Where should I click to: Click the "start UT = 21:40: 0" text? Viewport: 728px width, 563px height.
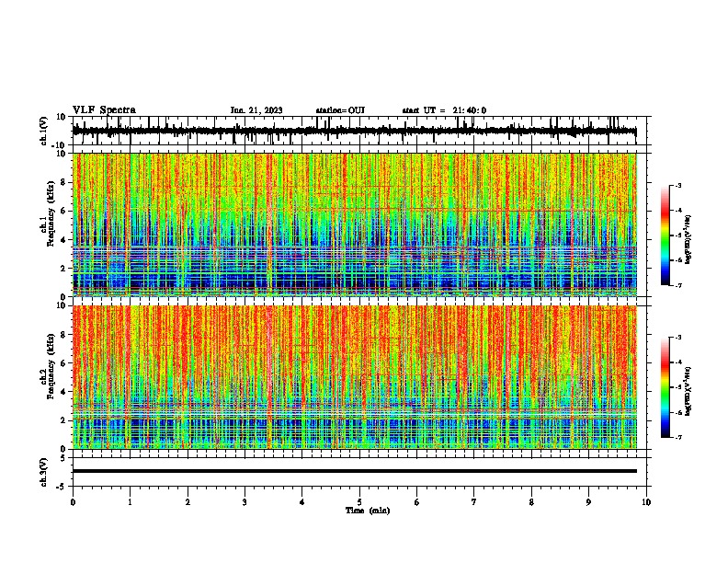pyautogui.click(x=444, y=110)
